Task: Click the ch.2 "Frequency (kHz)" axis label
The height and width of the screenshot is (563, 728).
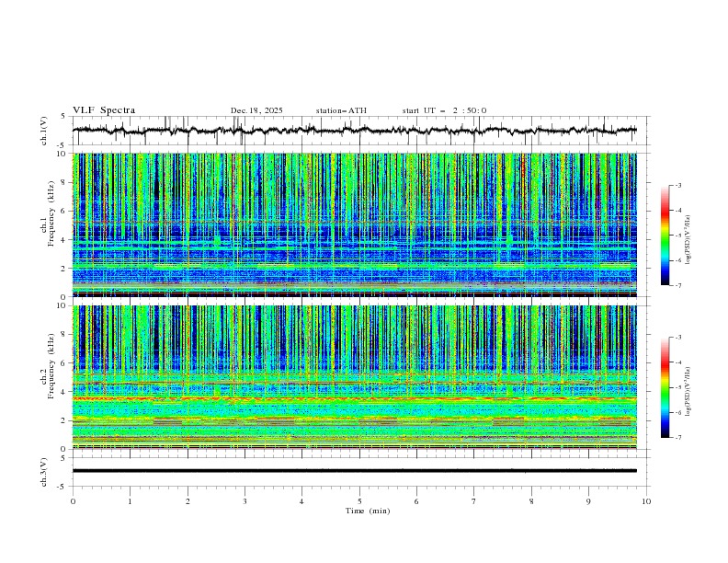Action: tap(51, 367)
